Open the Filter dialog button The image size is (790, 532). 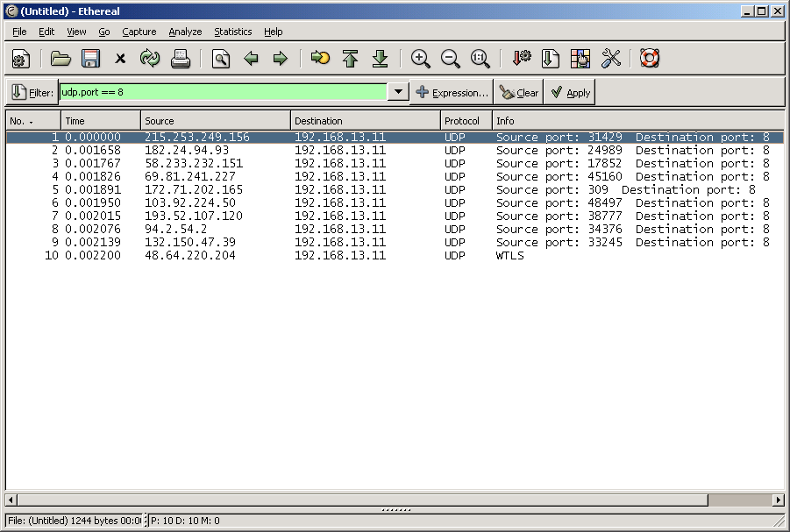(32, 92)
